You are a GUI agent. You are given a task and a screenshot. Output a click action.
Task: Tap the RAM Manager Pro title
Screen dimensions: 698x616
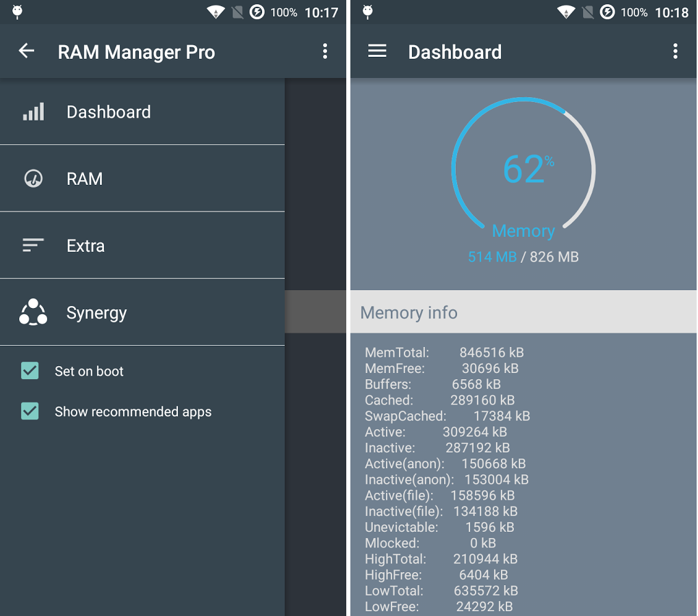coord(136,52)
